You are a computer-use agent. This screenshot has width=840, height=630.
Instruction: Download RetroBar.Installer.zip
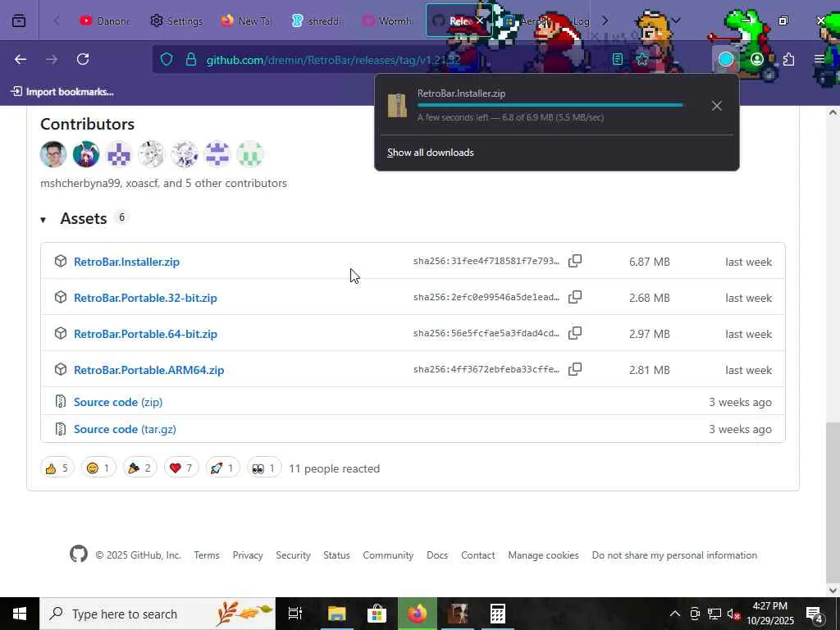point(126,262)
